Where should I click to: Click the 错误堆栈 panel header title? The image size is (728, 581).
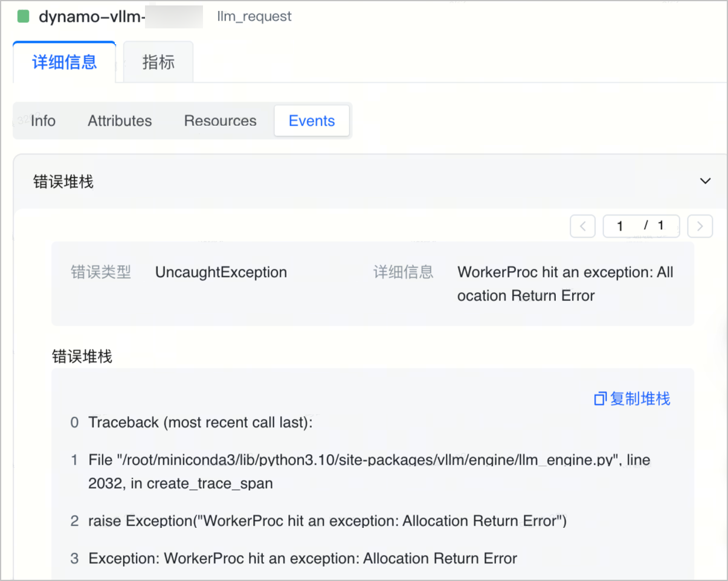(x=63, y=181)
